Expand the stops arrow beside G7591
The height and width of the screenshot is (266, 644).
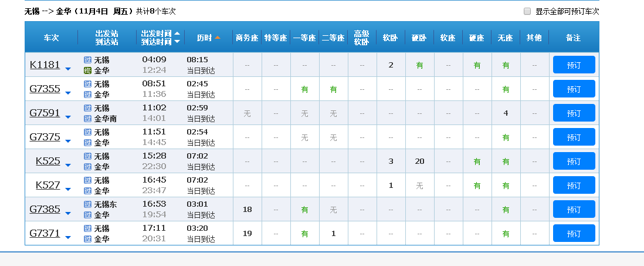click(x=68, y=117)
